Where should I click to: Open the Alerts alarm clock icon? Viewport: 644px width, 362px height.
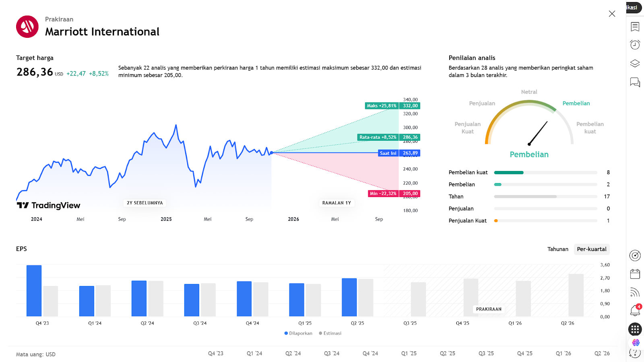tap(635, 45)
